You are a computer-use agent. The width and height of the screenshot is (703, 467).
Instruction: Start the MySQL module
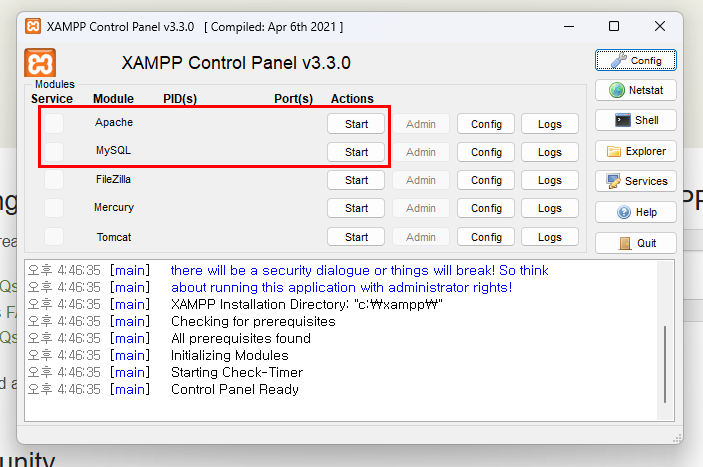[x=356, y=152]
